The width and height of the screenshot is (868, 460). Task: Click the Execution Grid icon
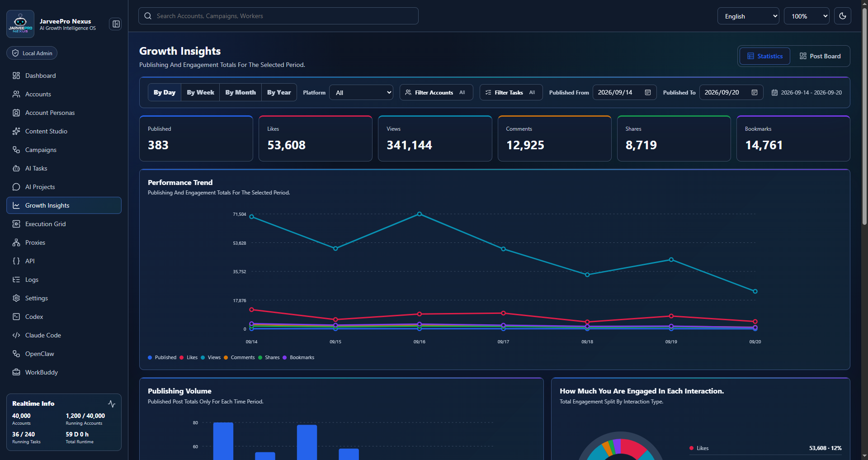16,224
